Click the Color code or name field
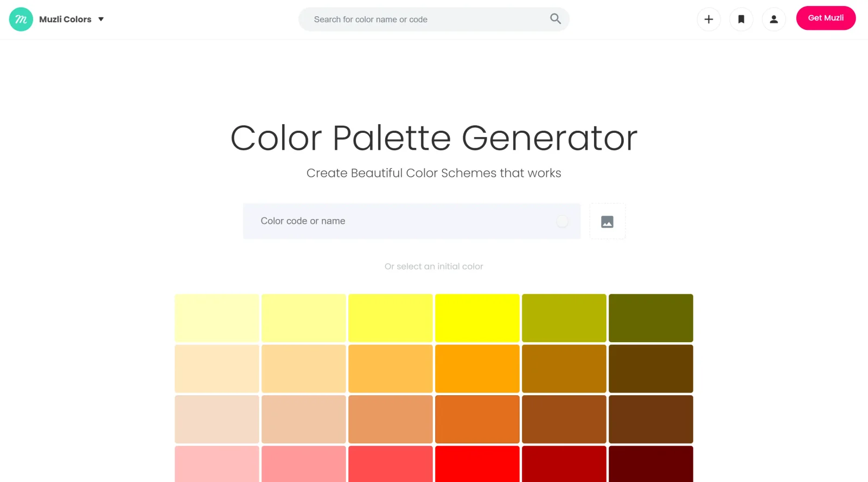This screenshot has width=868, height=482. [x=412, y=221]
